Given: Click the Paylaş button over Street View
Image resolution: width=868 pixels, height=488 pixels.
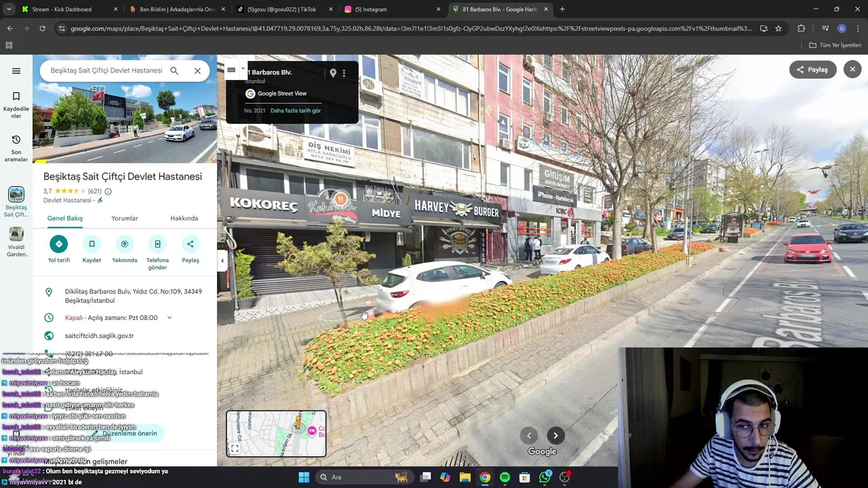Looking at the screenshot, I should (812, 69).
